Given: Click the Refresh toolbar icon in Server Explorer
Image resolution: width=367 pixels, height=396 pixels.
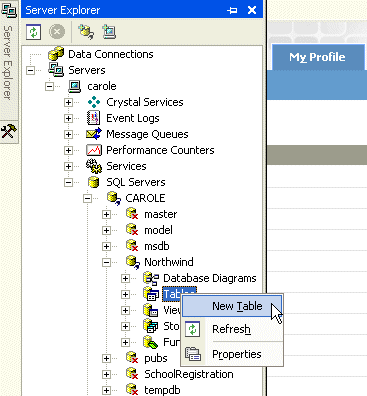Looking at the screenshot, I should point(34,32).
